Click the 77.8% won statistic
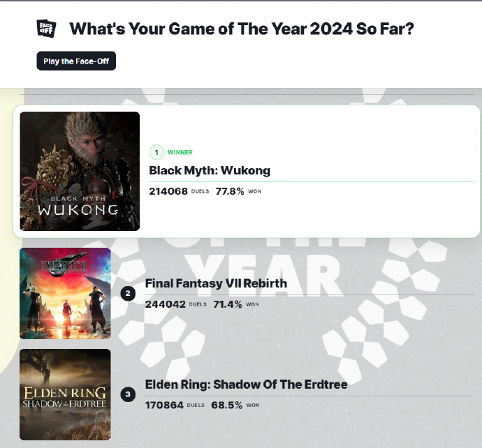The width and height of the screenshot is (482, 448). click(230, 191)
